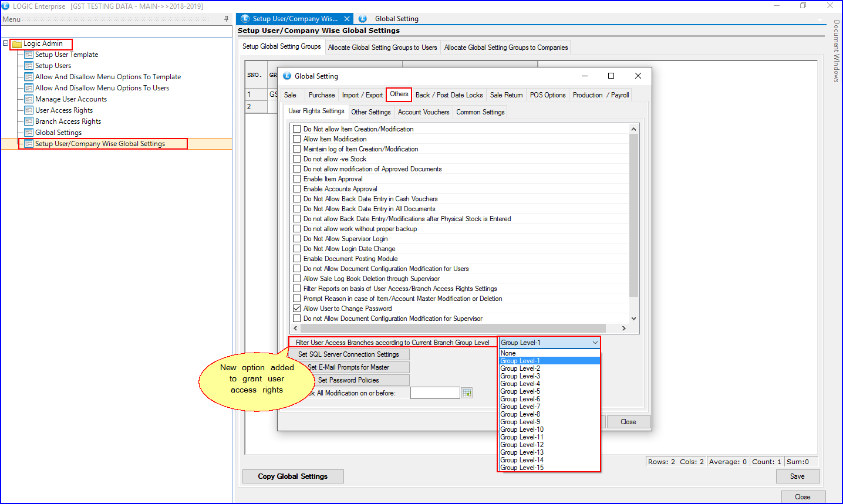843x504 pixels.
Task: Click the Setup Users menu icon
Action: point(28,66)
